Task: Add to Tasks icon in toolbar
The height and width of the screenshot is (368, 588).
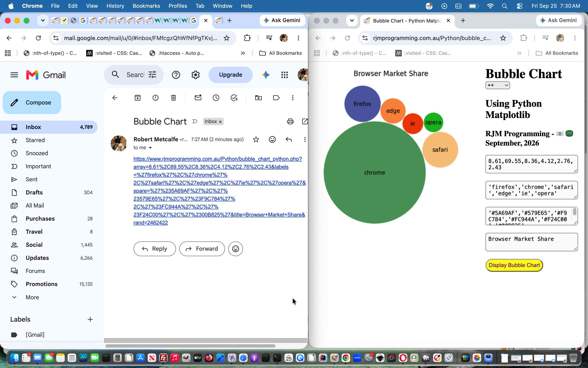Action: pyautogui.click(x=234, y=98)
